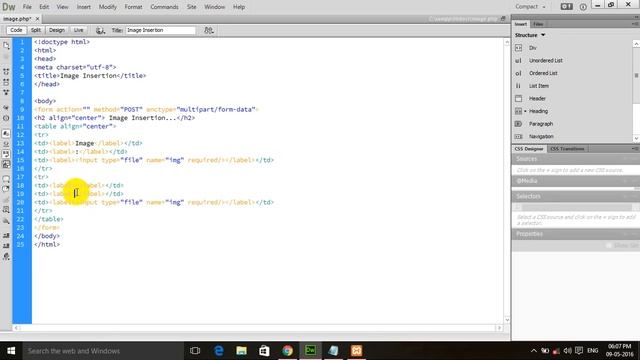Click the Collapse Selection icon

[6, 82]
